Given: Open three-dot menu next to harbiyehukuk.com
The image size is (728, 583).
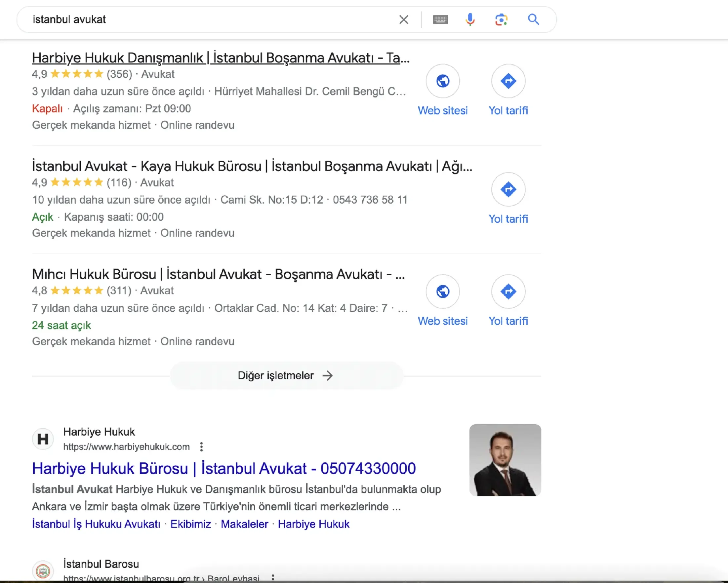Looking at the screenshot, I should [x=201, y=447].
